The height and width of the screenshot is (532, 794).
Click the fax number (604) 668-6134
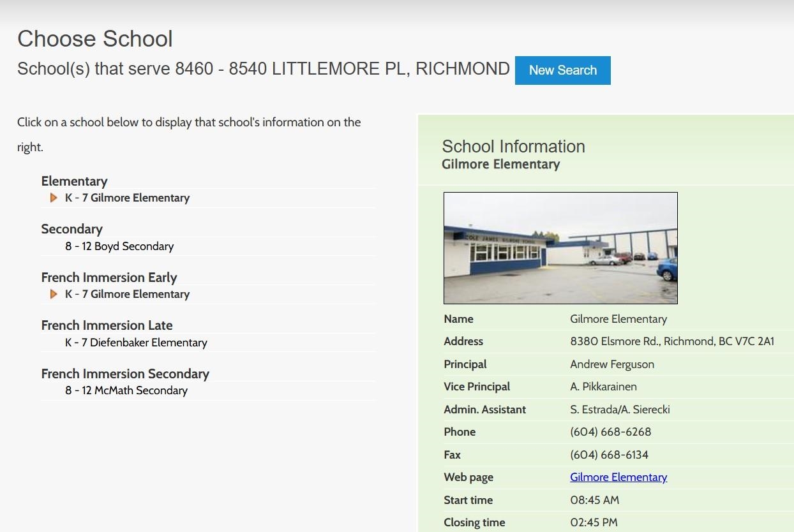pos(609,455)
